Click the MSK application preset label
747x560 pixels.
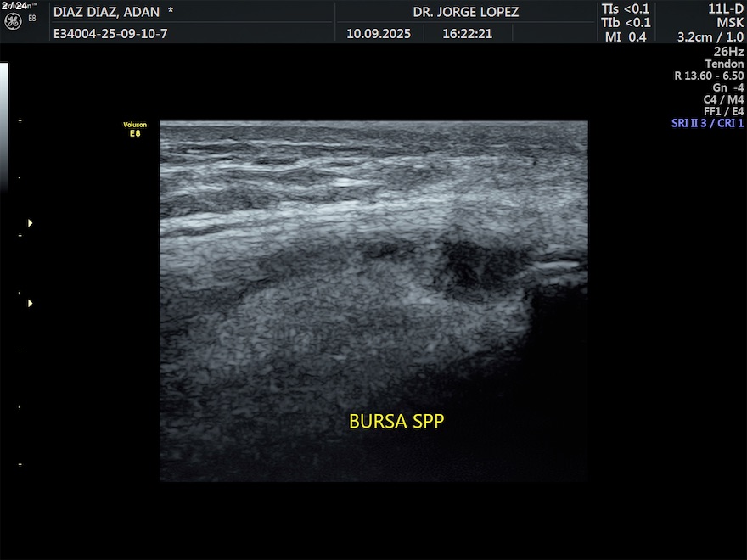[x=730, y=23]
